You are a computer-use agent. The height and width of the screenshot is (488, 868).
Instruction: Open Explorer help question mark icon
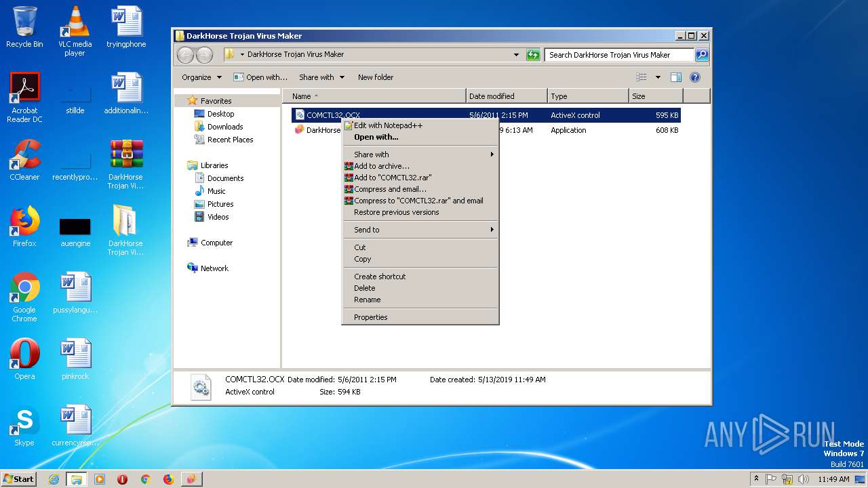pyautogui.click(x=695, y=77)
